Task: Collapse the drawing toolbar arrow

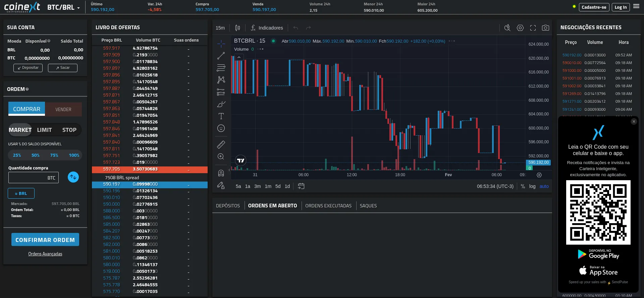Action: 229,170
